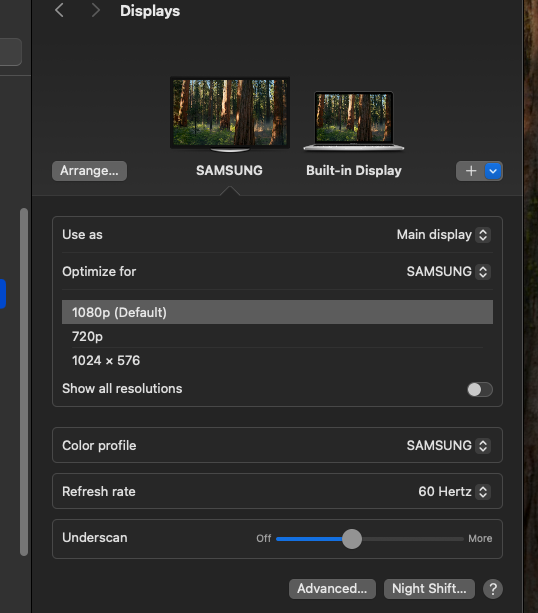Choose the 720p resolution option

277,336
